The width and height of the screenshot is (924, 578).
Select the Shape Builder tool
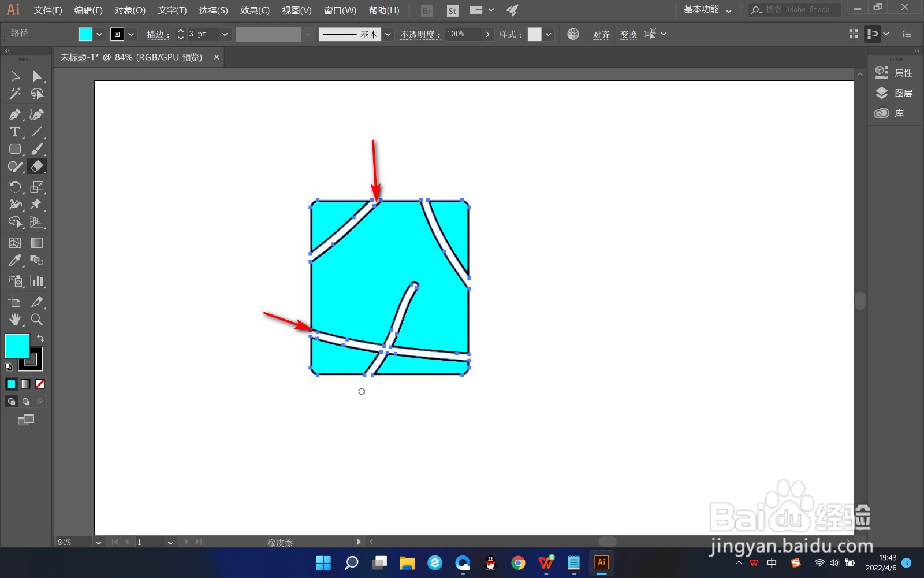15,222
